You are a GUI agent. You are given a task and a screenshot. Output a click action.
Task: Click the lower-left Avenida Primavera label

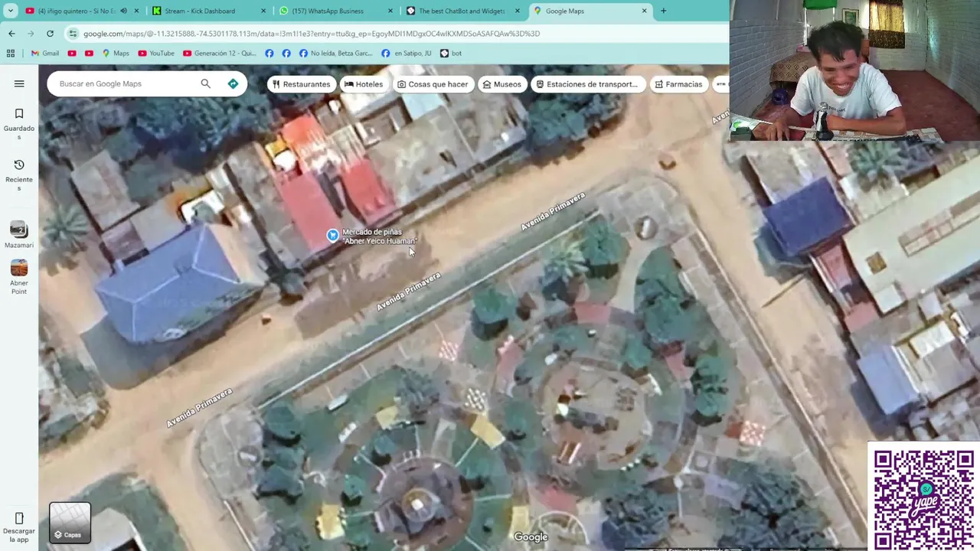[x=199, y=408]
